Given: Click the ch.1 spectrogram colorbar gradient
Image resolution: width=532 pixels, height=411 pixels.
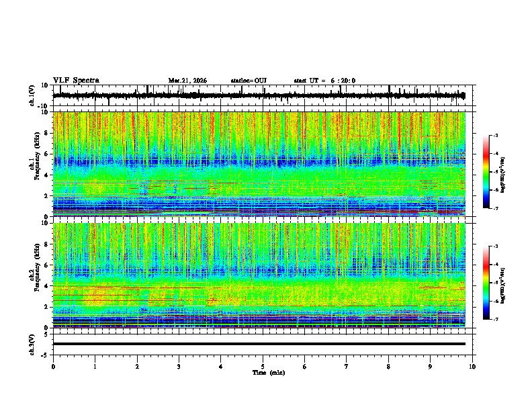Looking at the screenshot, I should pyautogui.click(x=486, y=172).
